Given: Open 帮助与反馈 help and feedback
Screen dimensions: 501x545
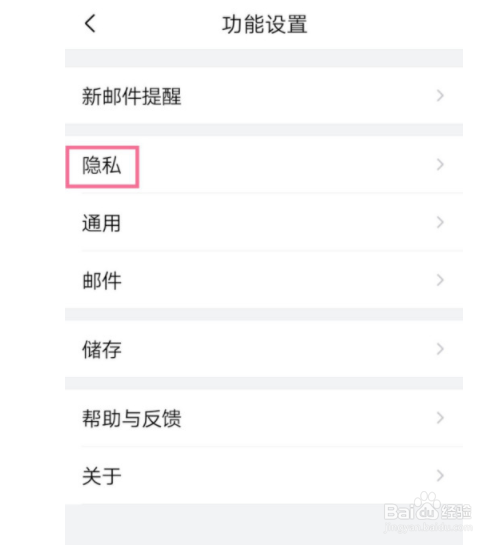Looking at the screenshot, I should 264,418.
